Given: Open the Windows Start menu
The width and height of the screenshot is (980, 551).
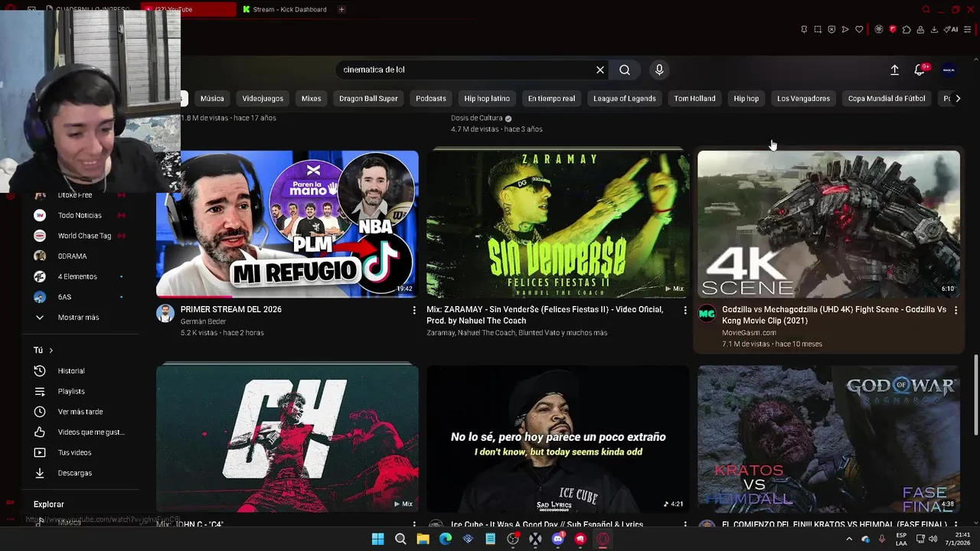Looking at the screenshot, I should (378, 539).
